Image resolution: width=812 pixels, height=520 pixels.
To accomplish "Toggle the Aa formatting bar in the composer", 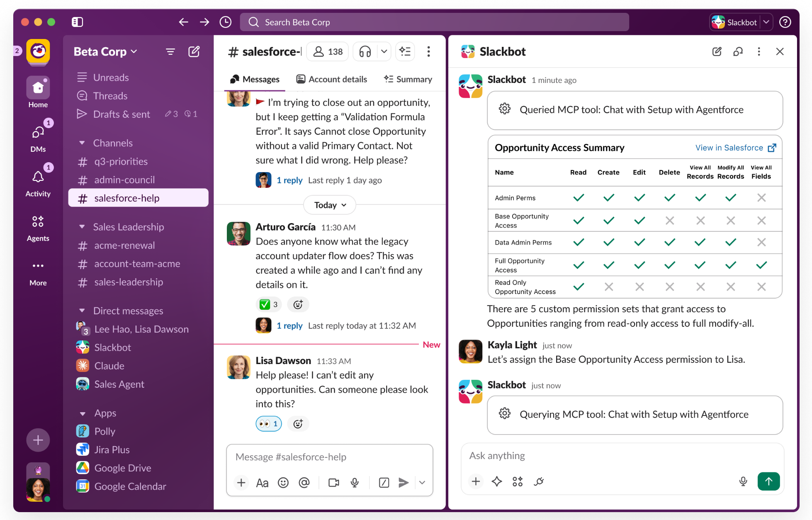I will coord(262,482).
